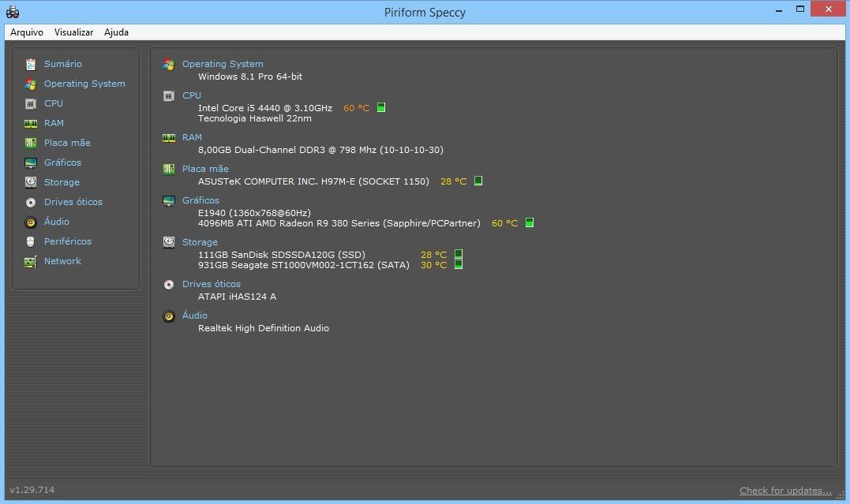This screenshot has width=850, height=504.
Task: Show Gráficos details from sidebar
Action: point(62,162)
